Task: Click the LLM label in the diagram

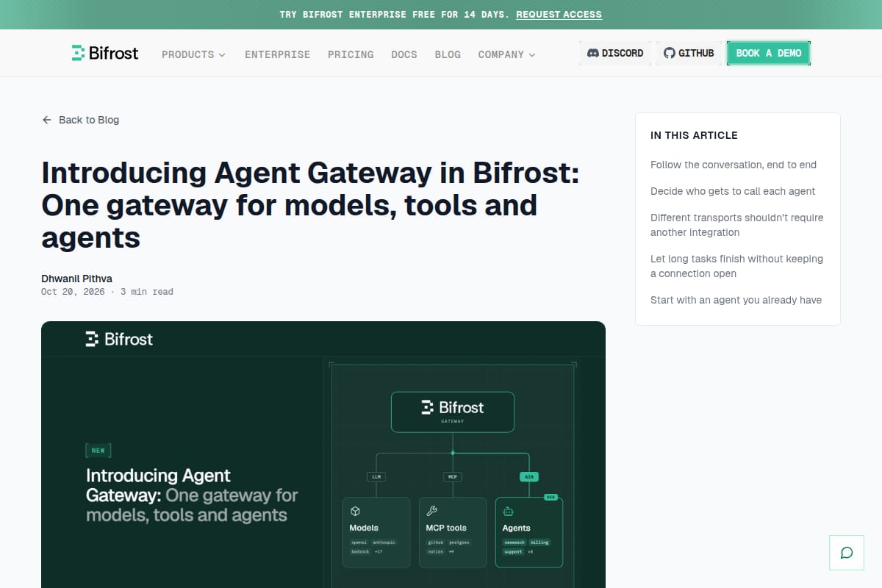Action: click(x=376, y=476)
